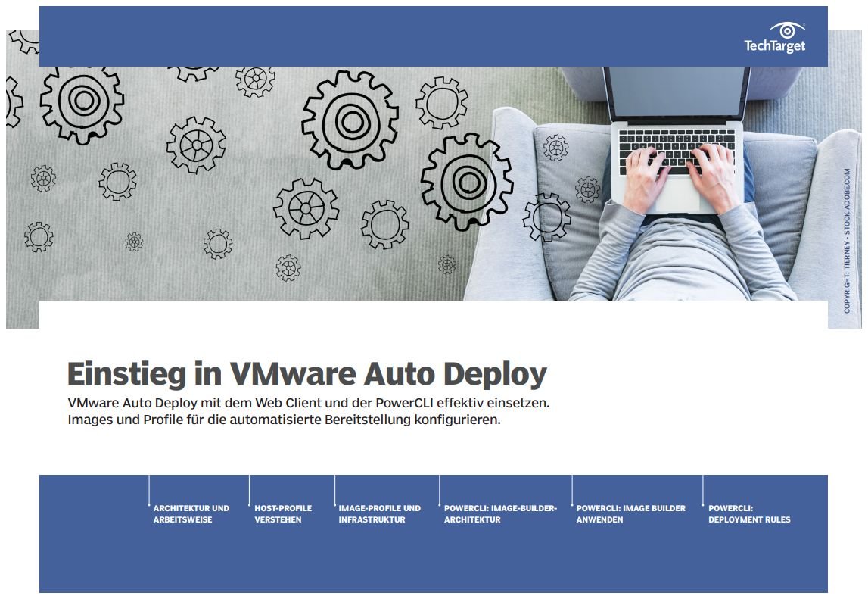Select Image-Profile und Infrastruktur link
This screenshot has height=599, width=868.
(379, 513)
